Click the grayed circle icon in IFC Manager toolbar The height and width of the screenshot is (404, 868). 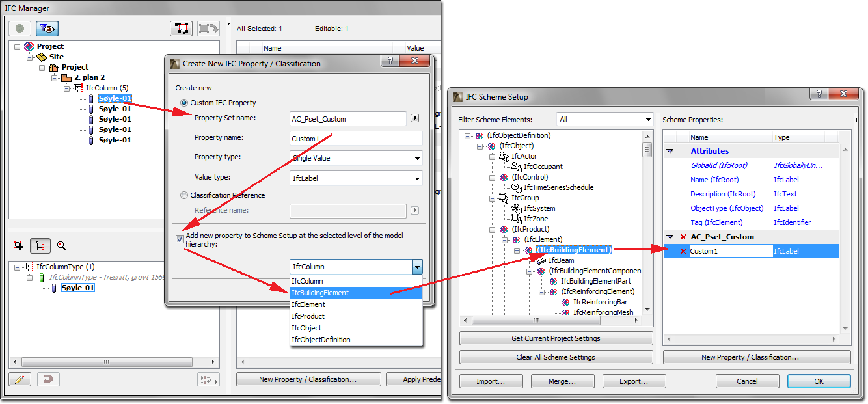pyautogui.click(x=20, y=28)
